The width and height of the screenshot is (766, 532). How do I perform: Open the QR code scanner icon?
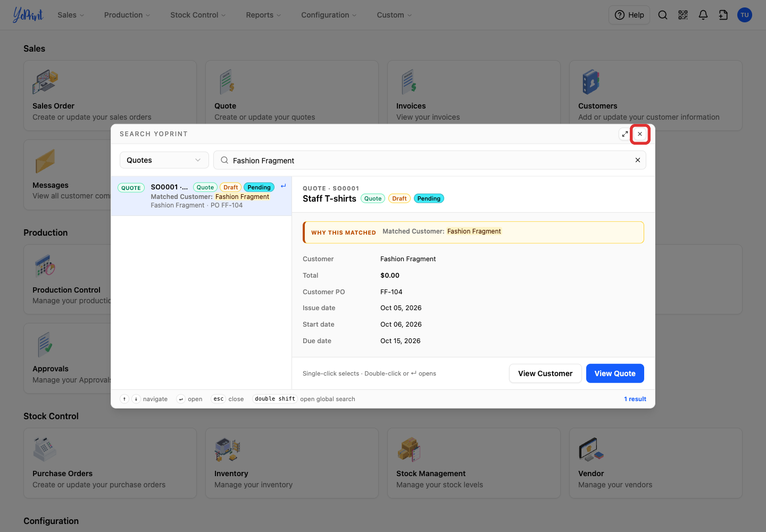pos(683,15)
